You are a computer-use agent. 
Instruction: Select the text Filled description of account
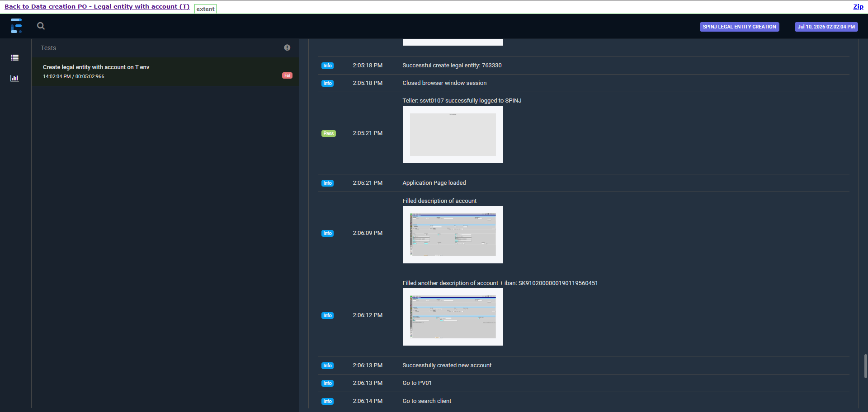pyautogui.click(x=439, y=201)
